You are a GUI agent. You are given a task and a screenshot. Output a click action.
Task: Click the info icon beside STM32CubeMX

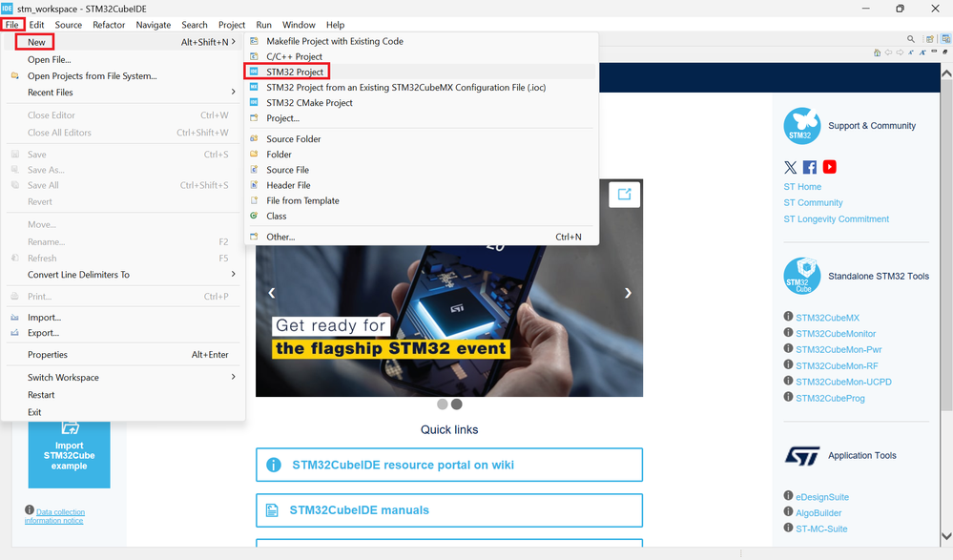coord(788,316)
